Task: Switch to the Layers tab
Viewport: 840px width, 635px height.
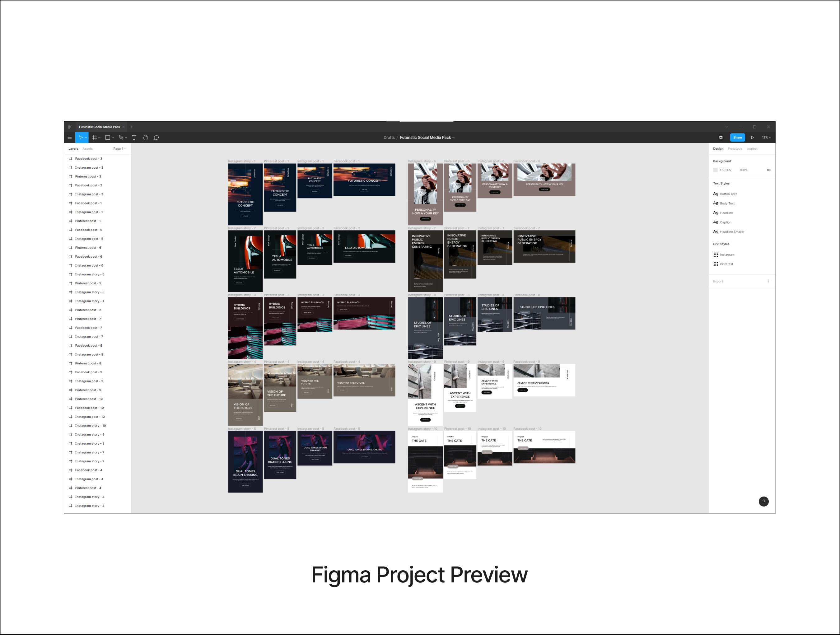Action: click(73, 148)
